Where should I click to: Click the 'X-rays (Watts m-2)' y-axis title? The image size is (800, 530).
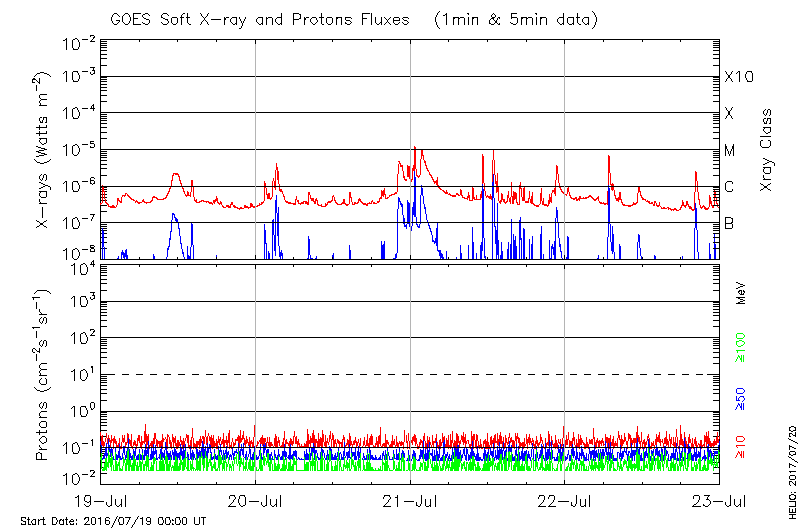44,151
